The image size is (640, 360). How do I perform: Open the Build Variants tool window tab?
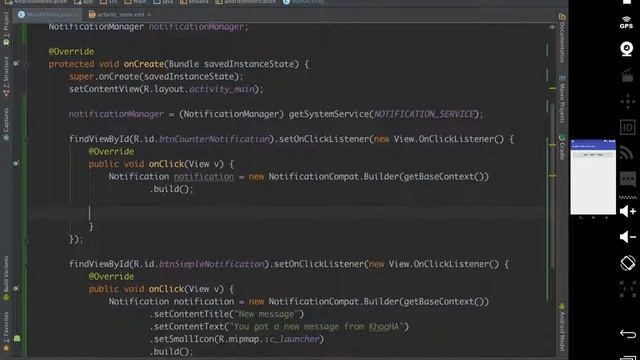(x=6, y=278)
